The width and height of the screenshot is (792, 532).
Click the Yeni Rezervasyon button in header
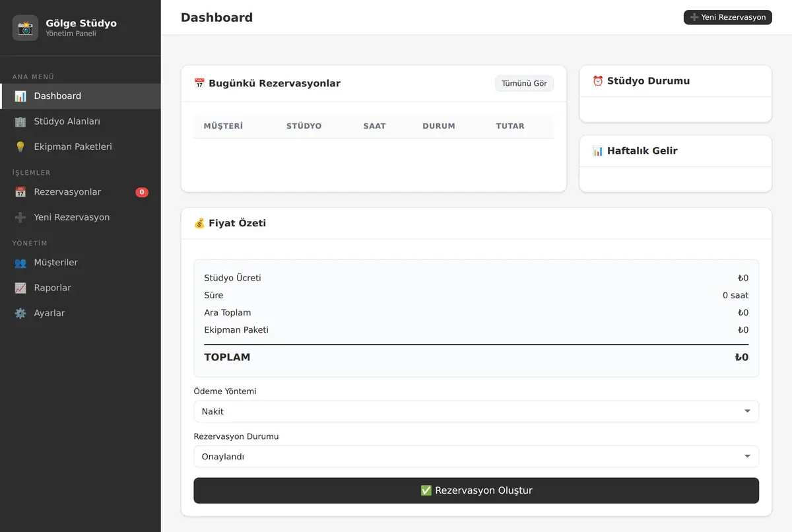(728, 17)
